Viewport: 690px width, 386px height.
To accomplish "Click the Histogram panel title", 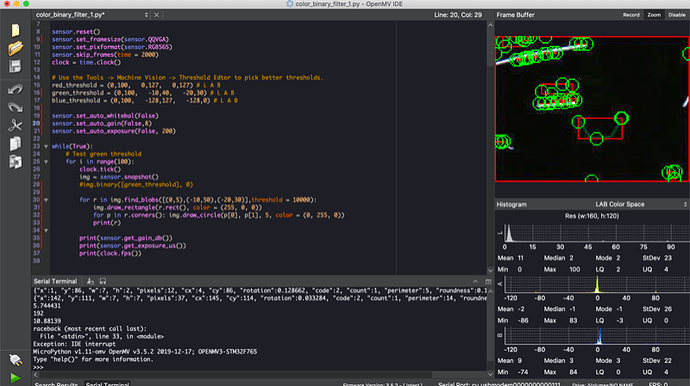I will [x=511, y=204].
